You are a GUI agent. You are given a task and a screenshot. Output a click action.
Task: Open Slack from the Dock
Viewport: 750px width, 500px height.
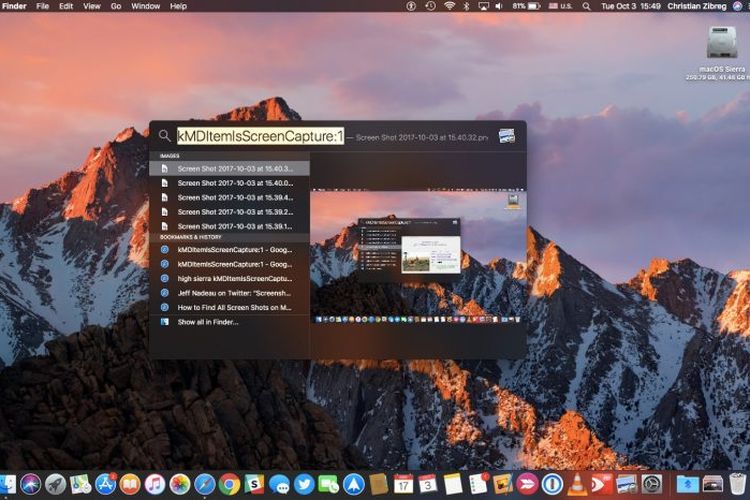click(x=254, y=485)
